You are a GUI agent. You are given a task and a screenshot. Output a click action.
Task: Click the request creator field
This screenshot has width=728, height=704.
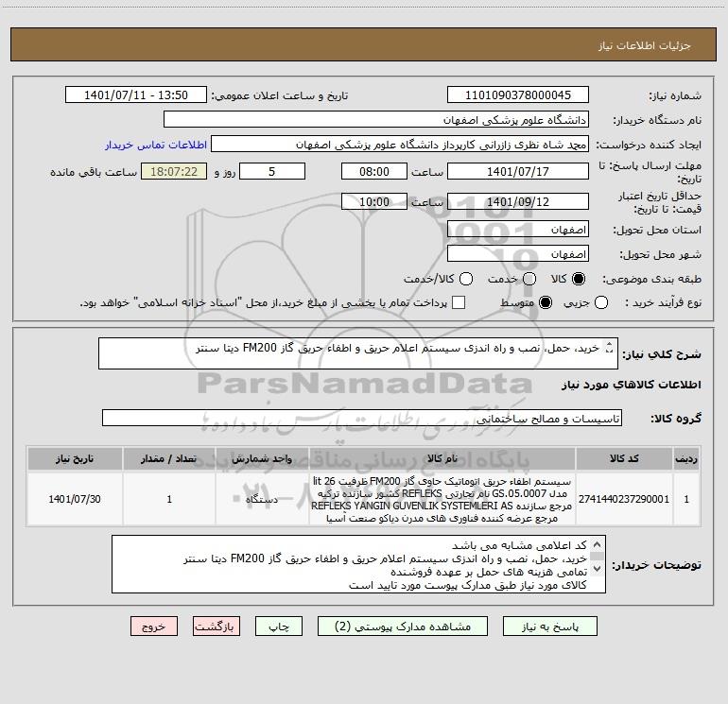pyautogui.click(x=400, y=144)
